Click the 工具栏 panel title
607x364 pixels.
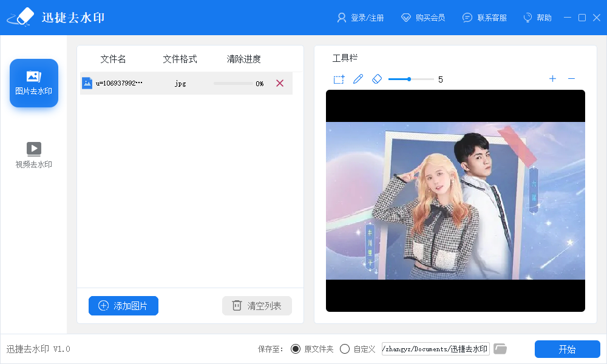pos(345,58)
